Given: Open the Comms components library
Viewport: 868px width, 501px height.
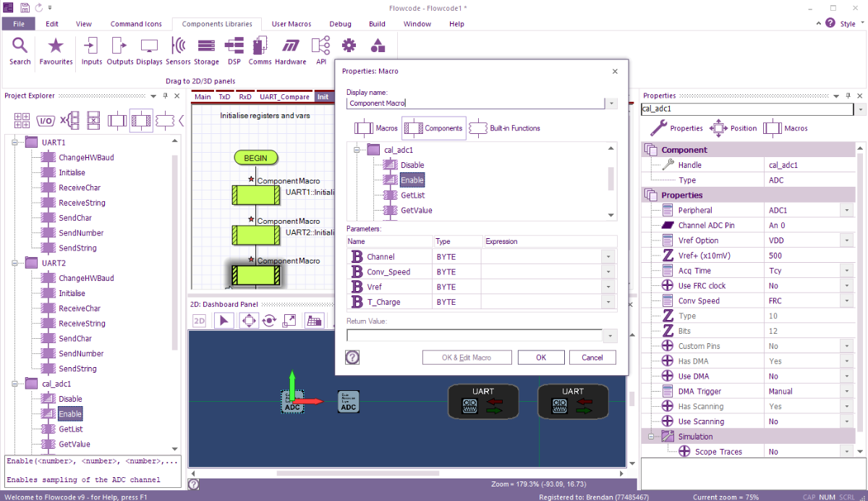Looking at the screenshot, I should (x=260, y=46).
